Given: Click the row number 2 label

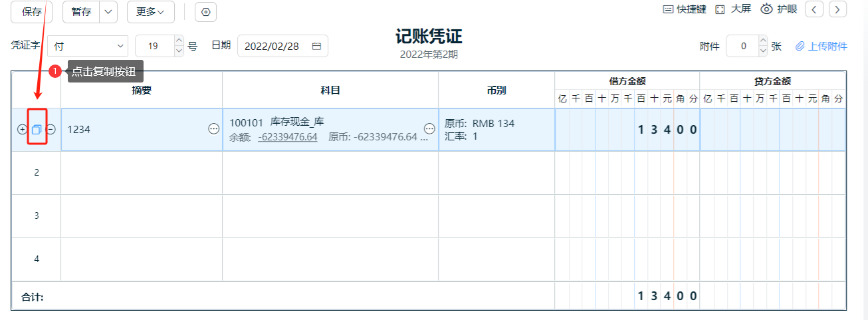Looking at the screenshot, I should coord(37,173).
